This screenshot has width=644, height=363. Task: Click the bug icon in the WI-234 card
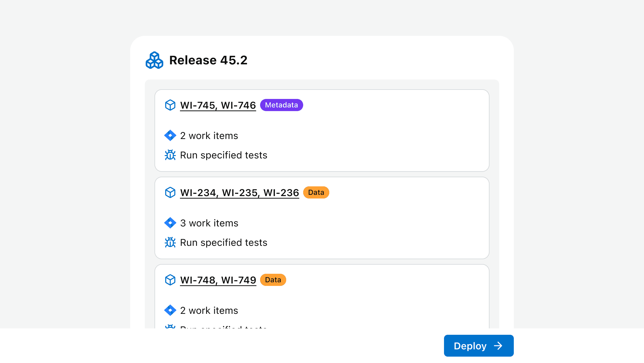pyautogui.click(x=170, y=242)
